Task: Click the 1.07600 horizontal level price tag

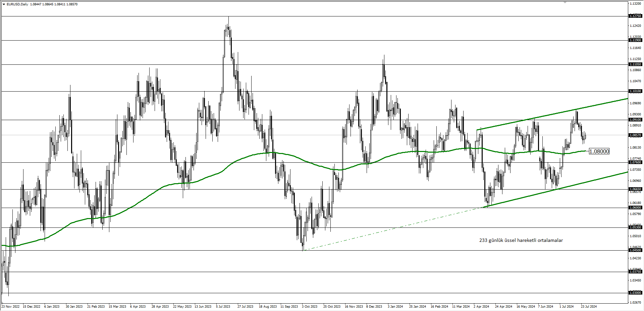Action: [x=635, y=162]
